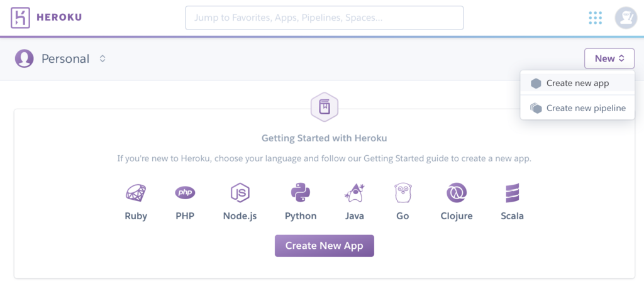The height and width of the screenshot is (284, 644).
Task: Open the Ruby getting started link
Action: 136,216
